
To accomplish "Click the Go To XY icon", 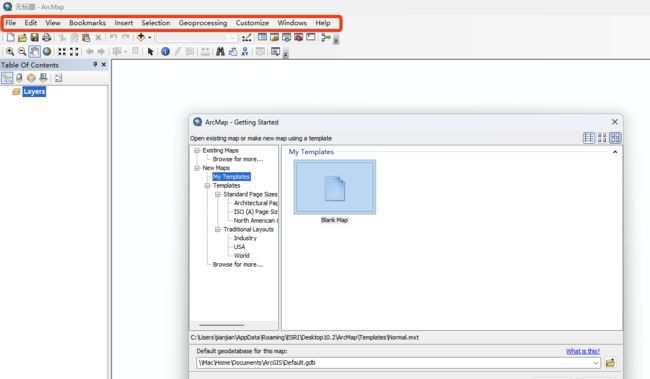I will click(x=245, y=51).
